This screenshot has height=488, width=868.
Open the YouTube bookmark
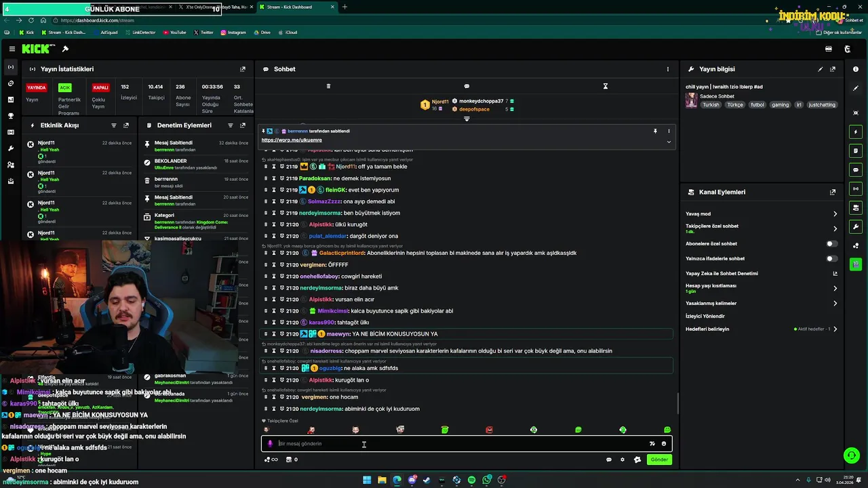(x=174, y=33)
